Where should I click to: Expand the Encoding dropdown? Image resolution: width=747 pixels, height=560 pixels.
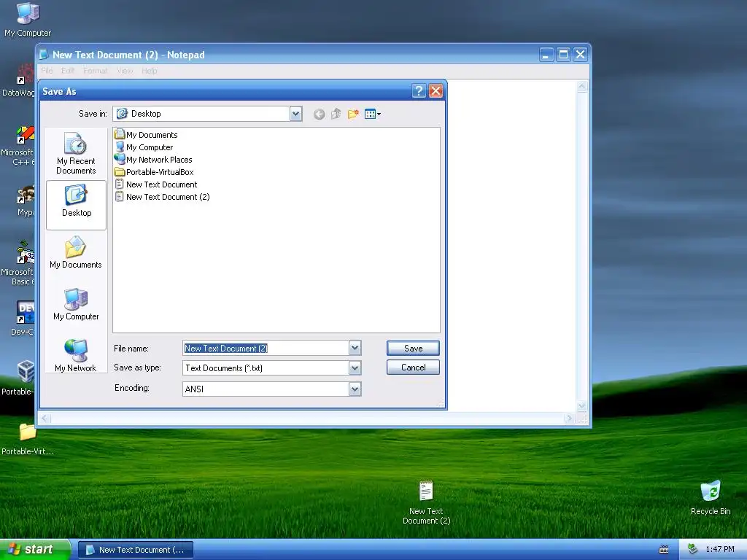[x=355, y=389]
